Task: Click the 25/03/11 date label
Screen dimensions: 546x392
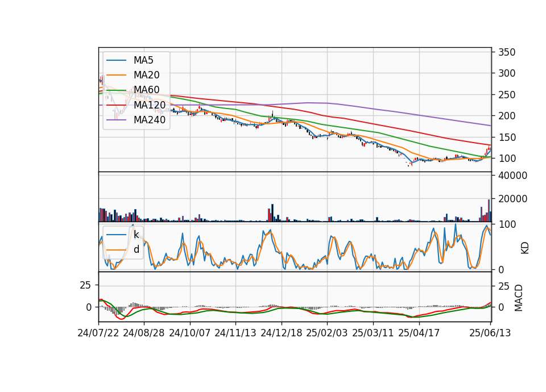Action: (373, 333)
